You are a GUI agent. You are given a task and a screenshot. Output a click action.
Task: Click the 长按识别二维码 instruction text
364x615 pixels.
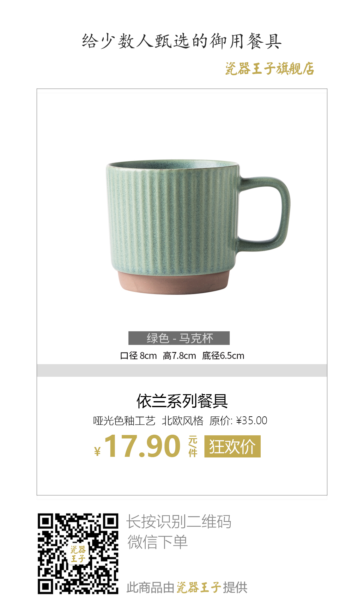coord(179,522)
